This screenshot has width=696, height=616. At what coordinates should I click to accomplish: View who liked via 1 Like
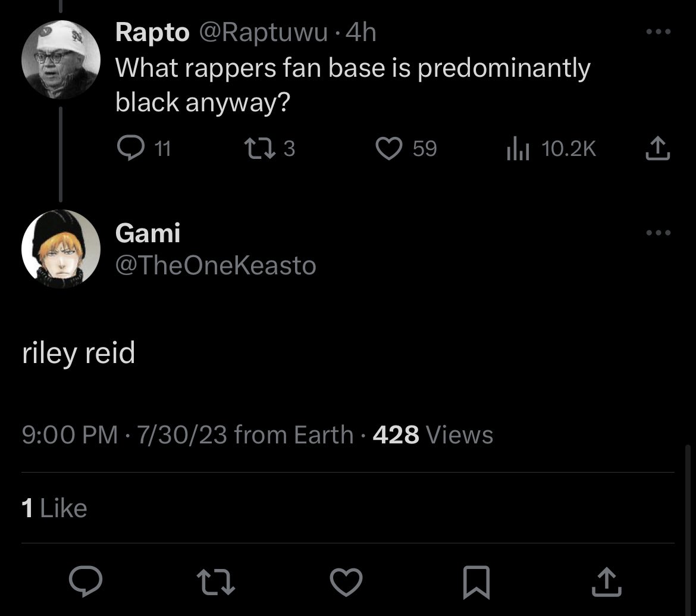(x=54, y=508)
